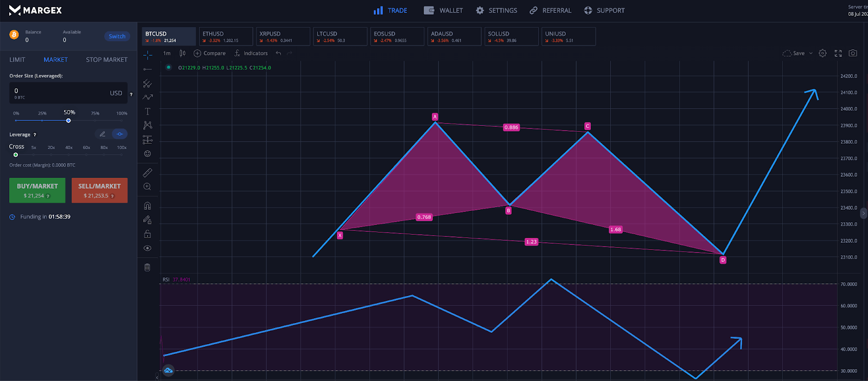The image size is (868, 381).
Task: Toggle lock all drawings padlock
Action: point(148,234)
